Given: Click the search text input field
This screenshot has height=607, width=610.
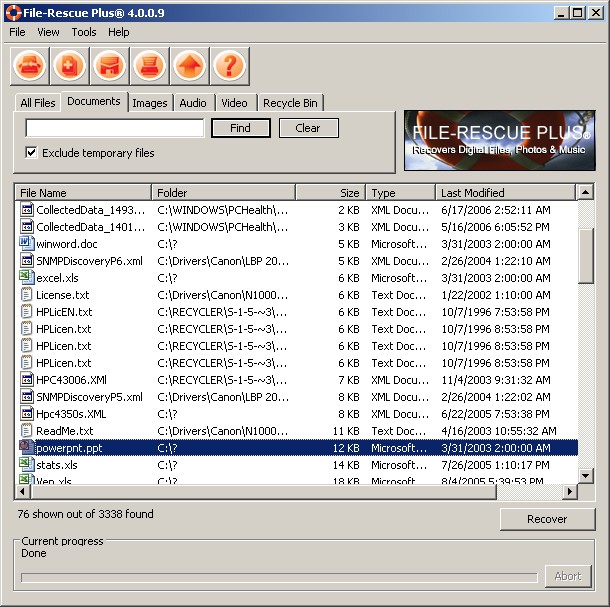Looking at the screenshot, I should 114,128.
